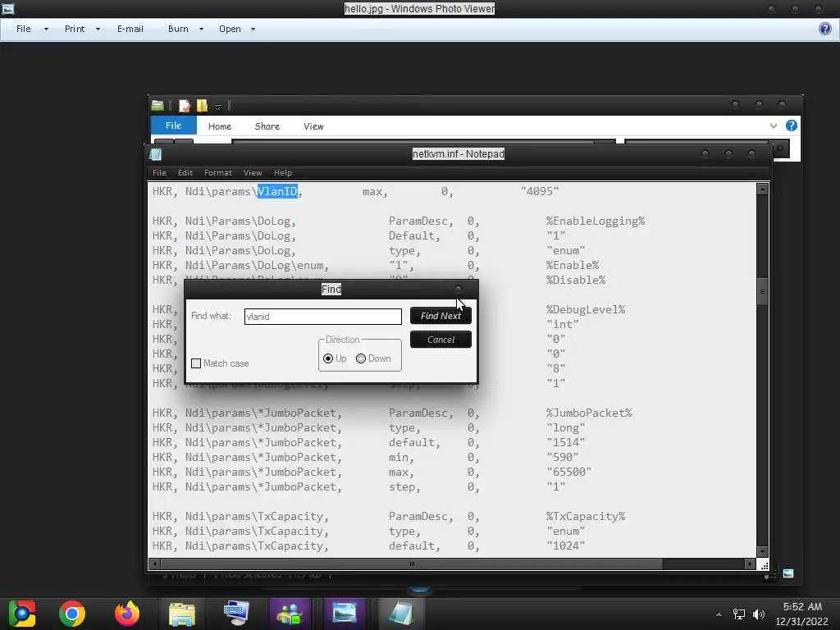840x630 pixels.
Task: Click Notepad scroll up arrow
Action: click(762, 189)
